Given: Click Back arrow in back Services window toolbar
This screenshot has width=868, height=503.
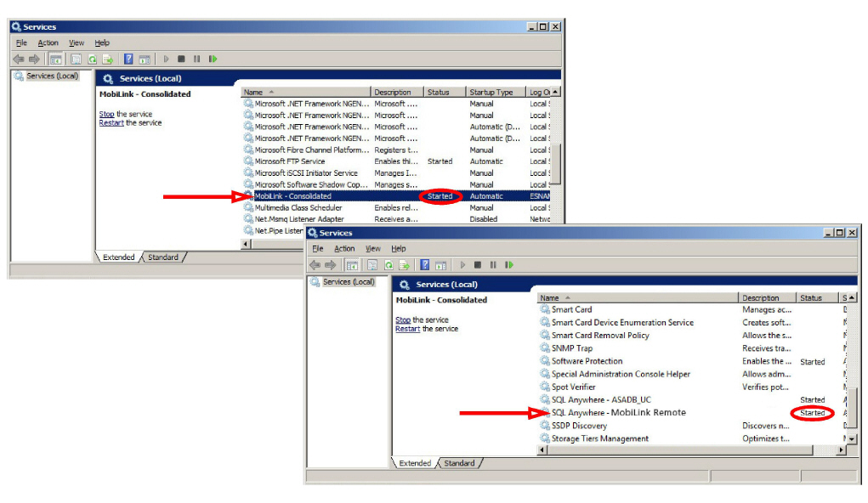Looking at the screenshot, I should pos(18,59).
